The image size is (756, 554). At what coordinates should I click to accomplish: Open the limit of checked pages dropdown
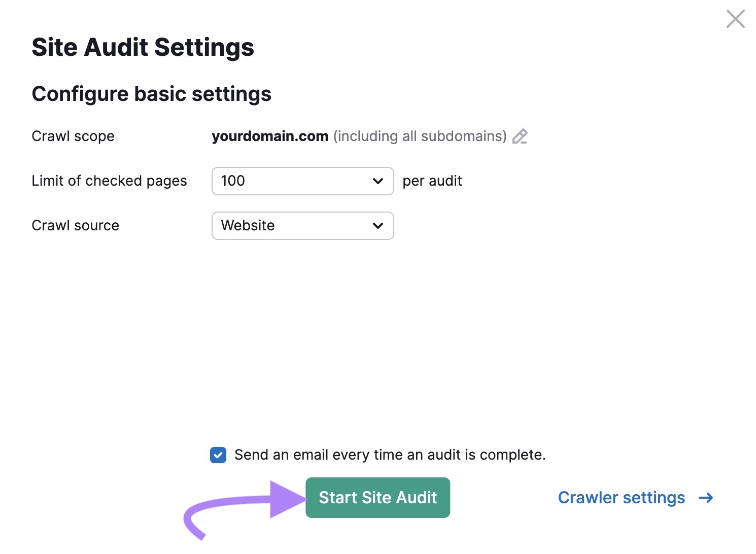click(x=302, y=181)
